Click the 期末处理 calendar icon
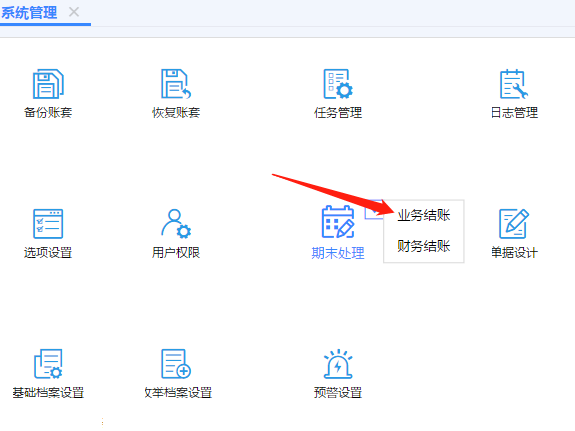The image size is (575, 431). [338, 222]
